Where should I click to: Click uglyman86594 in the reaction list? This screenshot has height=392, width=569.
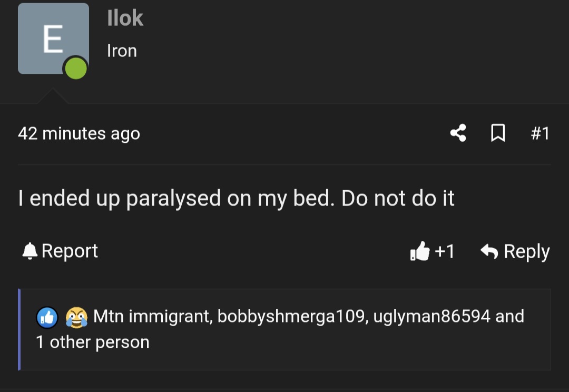(432, 317)
